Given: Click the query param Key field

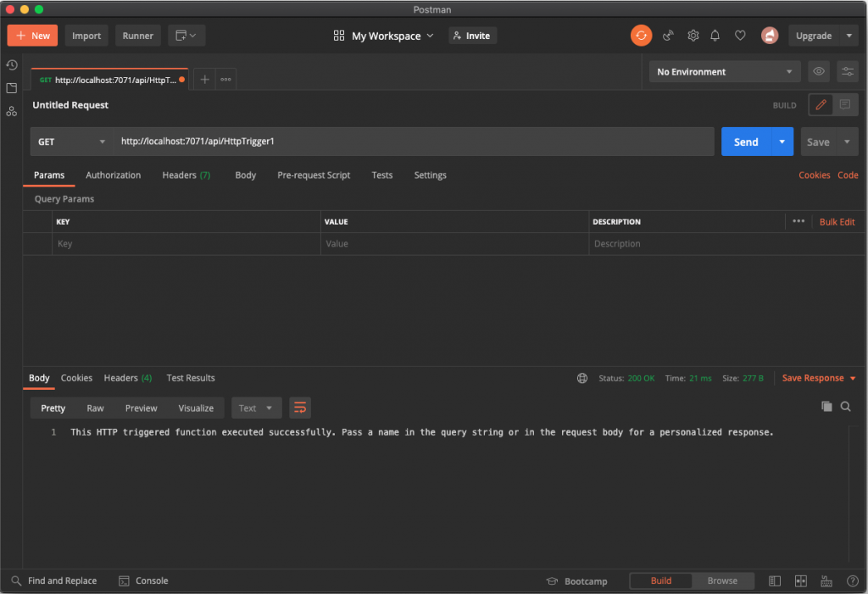Looking at the screenshot, I should (x=186, y=243).
